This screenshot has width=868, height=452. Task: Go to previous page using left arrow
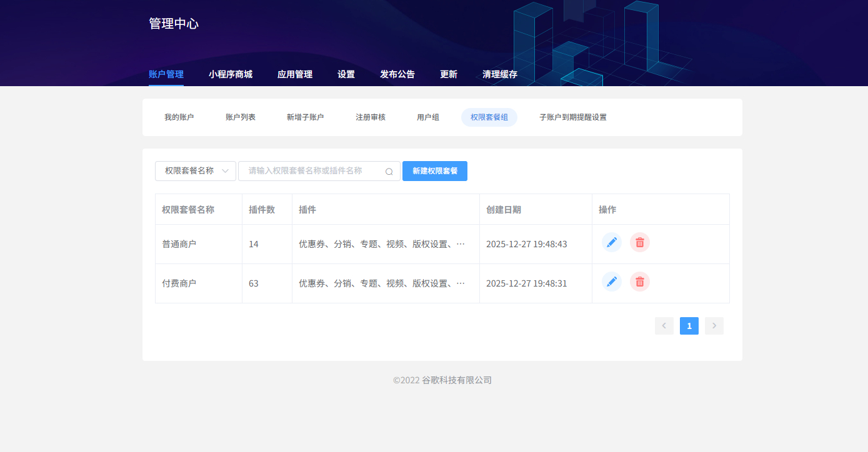664,325
